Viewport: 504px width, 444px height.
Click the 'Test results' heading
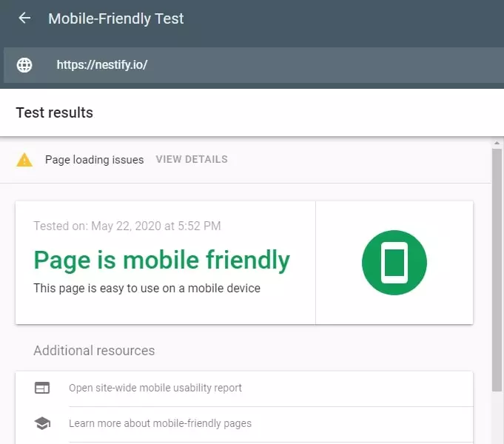point(54,112)
